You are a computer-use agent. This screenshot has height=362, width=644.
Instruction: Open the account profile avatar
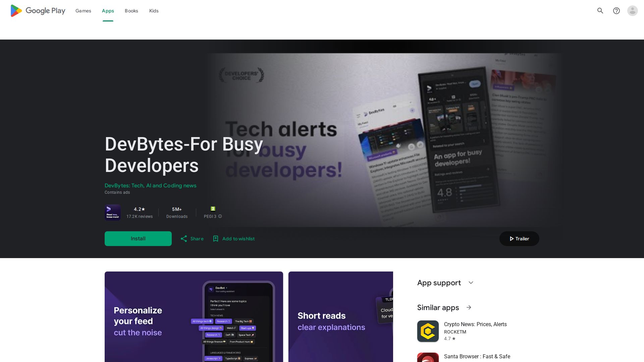[x=633, y=11]
